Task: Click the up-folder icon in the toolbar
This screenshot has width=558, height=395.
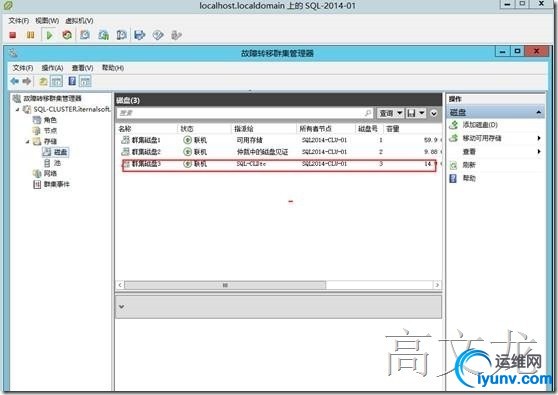Action: [x=43, y=81]
